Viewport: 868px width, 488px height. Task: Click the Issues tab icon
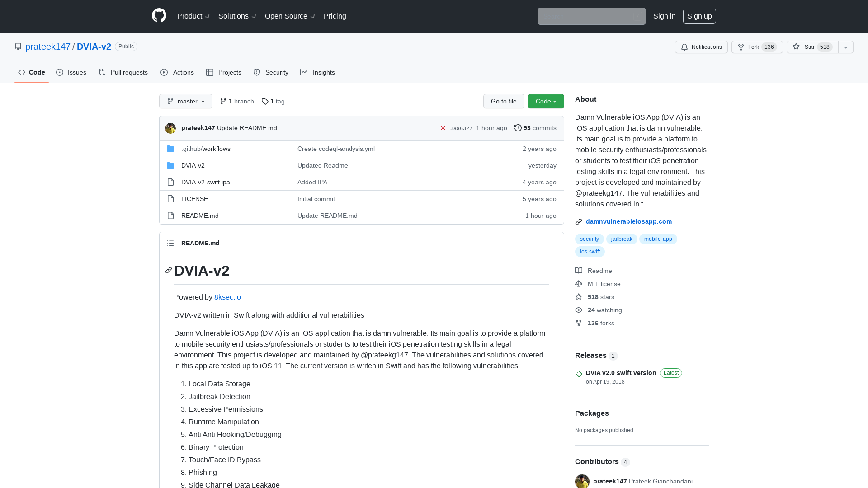[x=60, y=72]
